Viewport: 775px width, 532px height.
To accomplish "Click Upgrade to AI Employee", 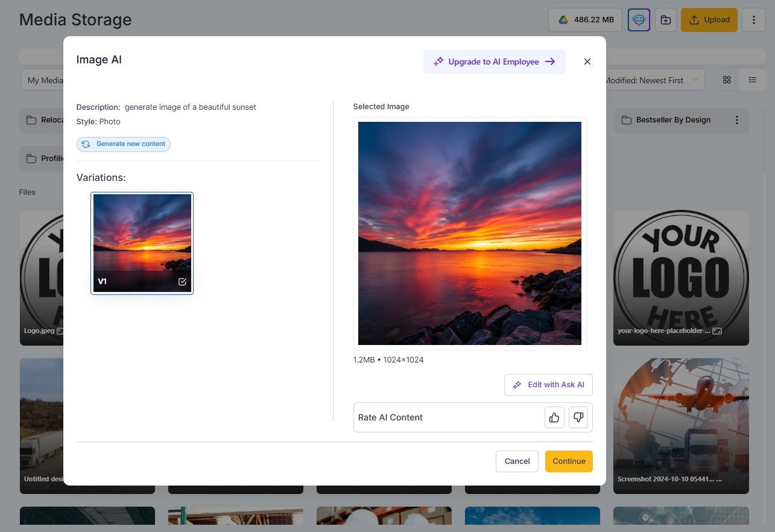I will [x=495, y=62].
